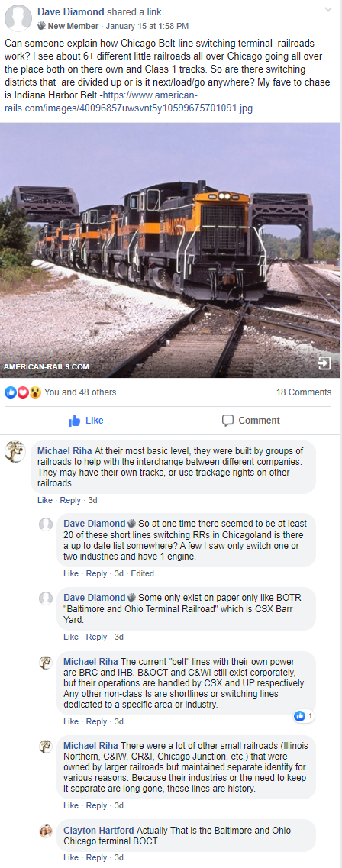Click the Comment button with speech bubble
Image resolution: width=342 pixels, height=868 pixels.
250,421
